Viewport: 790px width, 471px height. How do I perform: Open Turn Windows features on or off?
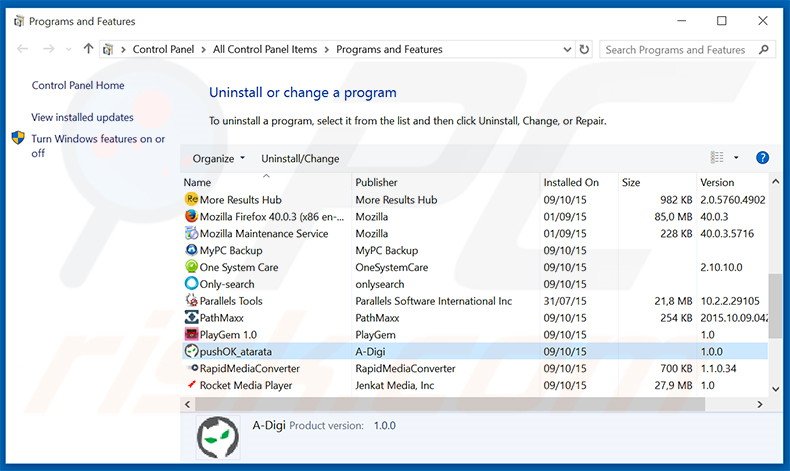tap(97, 146)
